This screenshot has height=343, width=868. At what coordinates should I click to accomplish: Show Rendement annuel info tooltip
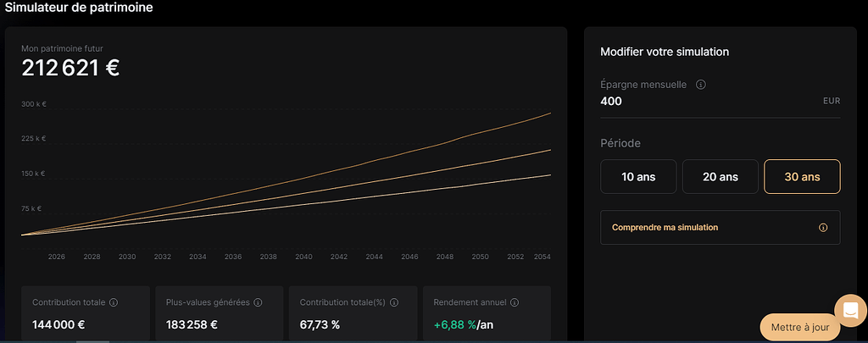point(514,302)
